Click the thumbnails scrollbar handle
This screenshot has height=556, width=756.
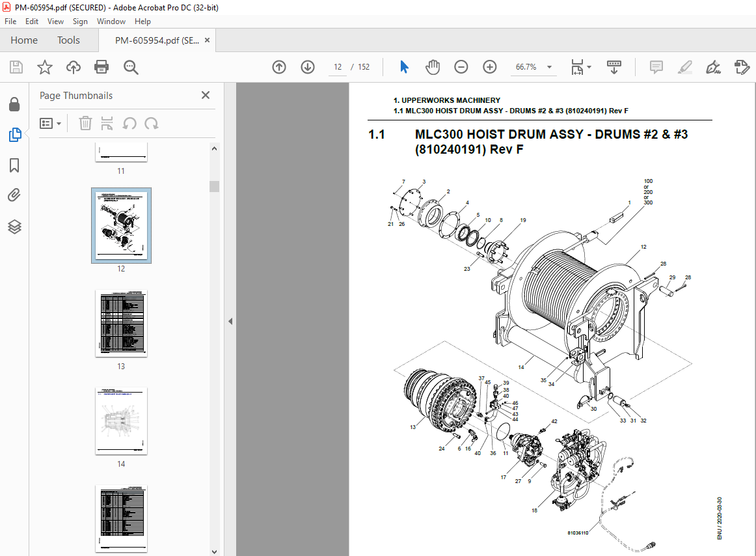pos(215,186)
